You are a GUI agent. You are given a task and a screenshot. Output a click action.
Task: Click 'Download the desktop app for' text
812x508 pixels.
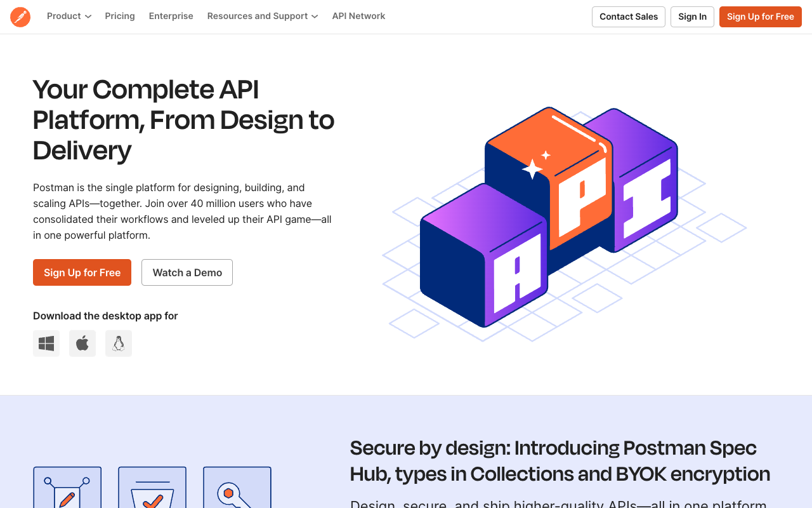click(105, 316)
